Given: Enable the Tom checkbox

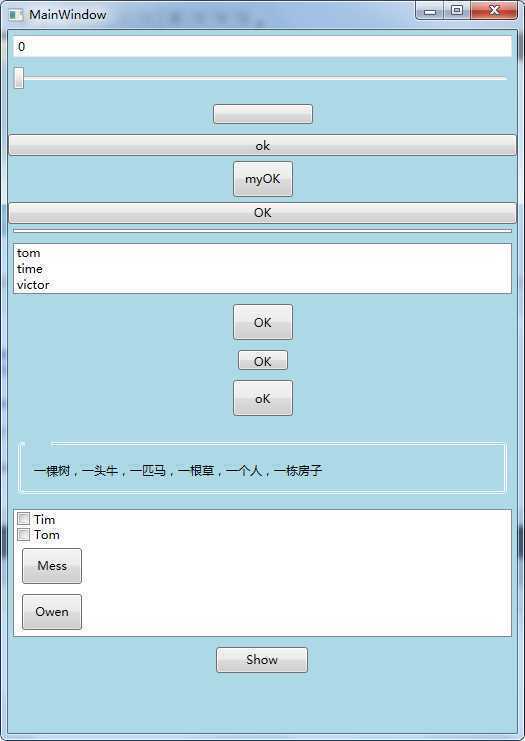Looking at the screenshot, I should coord(23,534).
